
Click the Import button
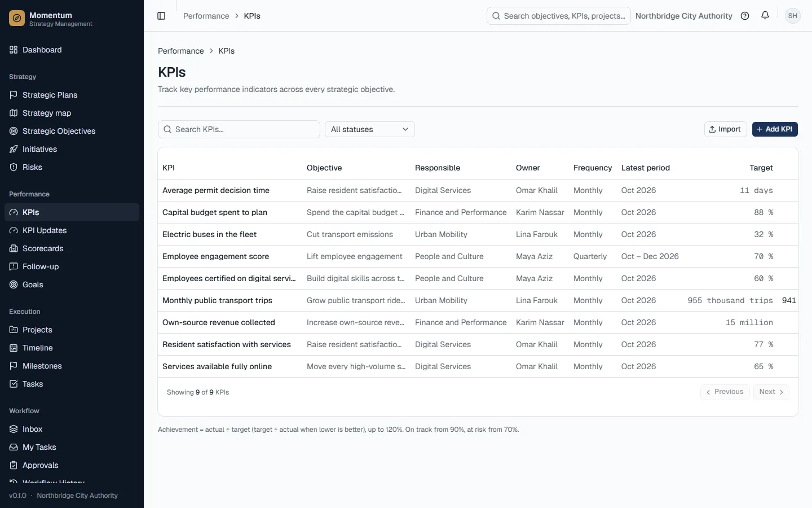point(726,129)
